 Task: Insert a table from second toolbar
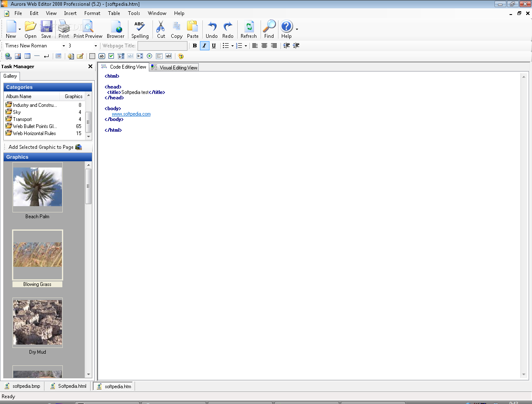click(27, 56)
